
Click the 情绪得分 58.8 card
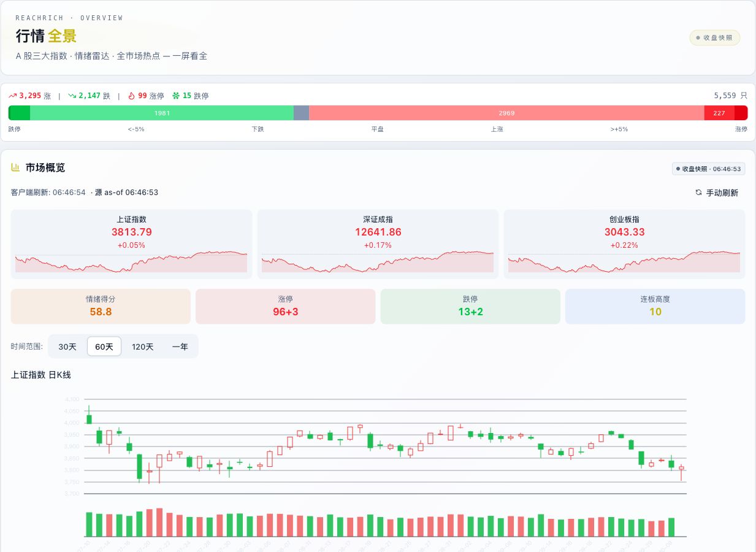pyautogui.click(x=101, y=306)
